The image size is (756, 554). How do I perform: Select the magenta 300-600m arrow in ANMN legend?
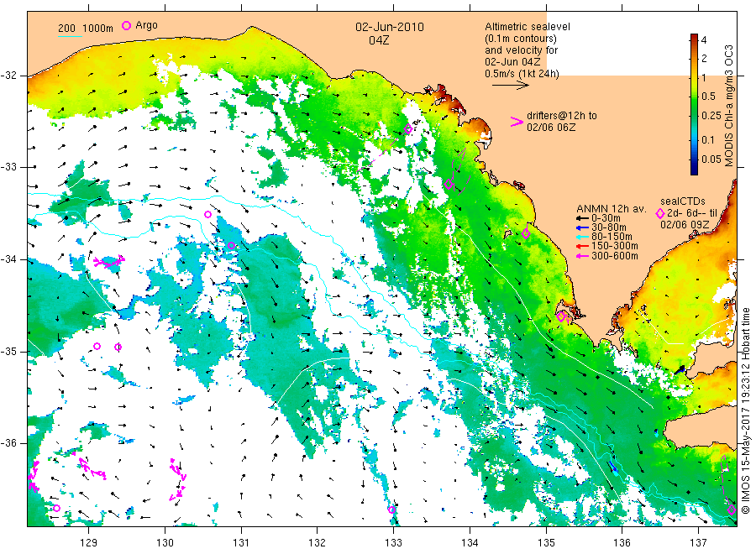[582, 256]
